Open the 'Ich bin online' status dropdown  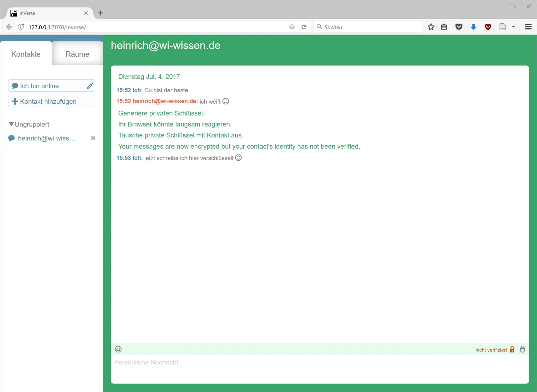click(47, 86)
